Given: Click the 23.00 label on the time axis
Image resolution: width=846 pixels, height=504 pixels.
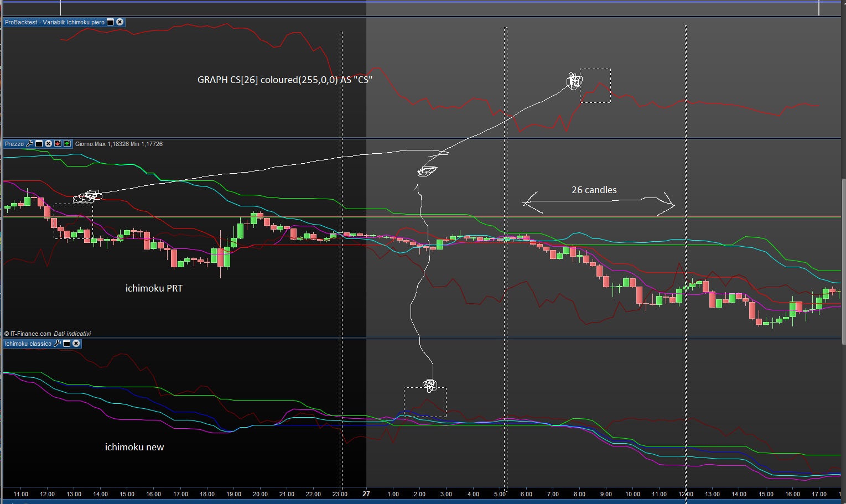Looking at the screenshot, I should coord(340,494).
